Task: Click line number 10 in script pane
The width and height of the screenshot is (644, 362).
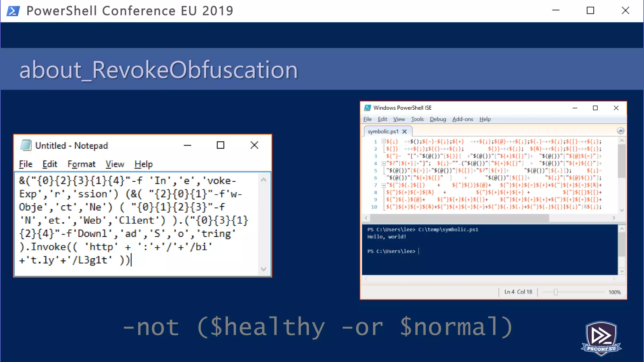Action: pos(374,207)
